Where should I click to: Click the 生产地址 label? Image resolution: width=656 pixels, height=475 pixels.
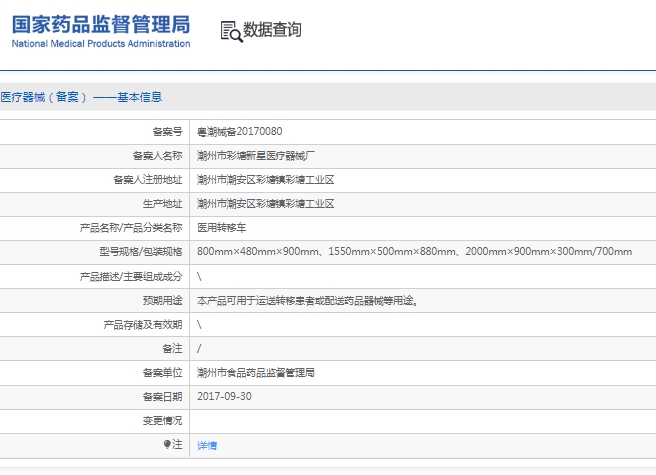[162, 204]
